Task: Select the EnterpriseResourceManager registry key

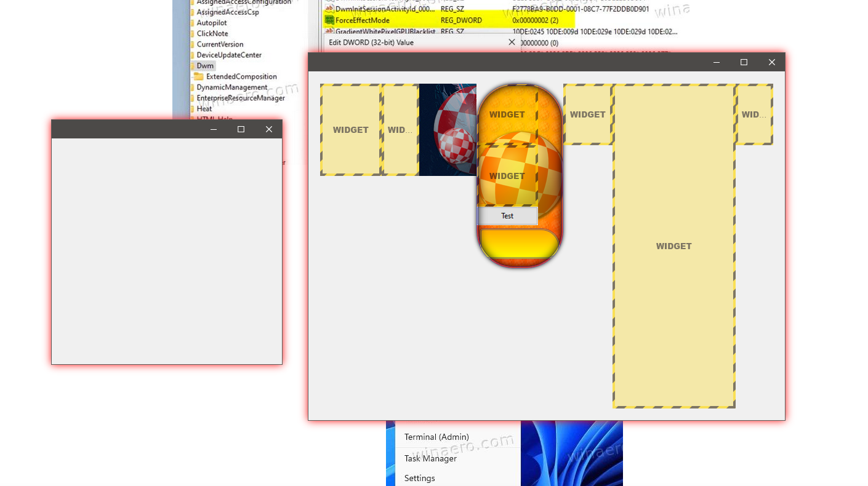Action: [x=241, y=98]
